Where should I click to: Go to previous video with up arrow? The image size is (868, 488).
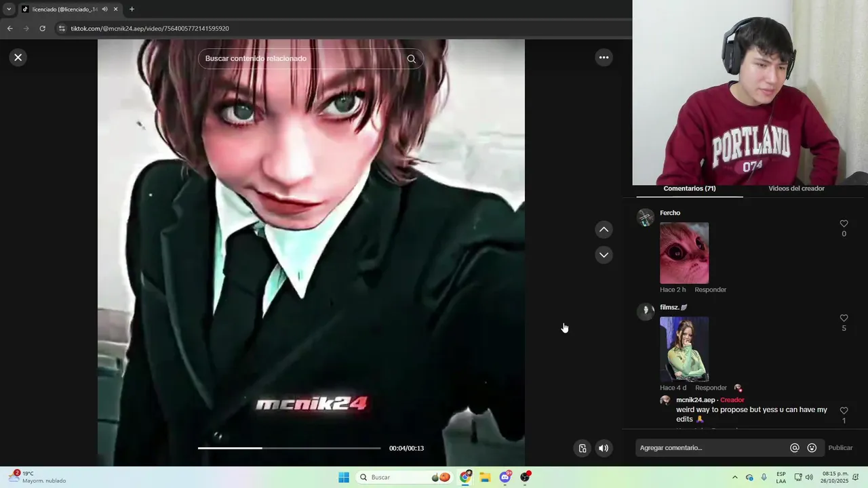(604, 230)
